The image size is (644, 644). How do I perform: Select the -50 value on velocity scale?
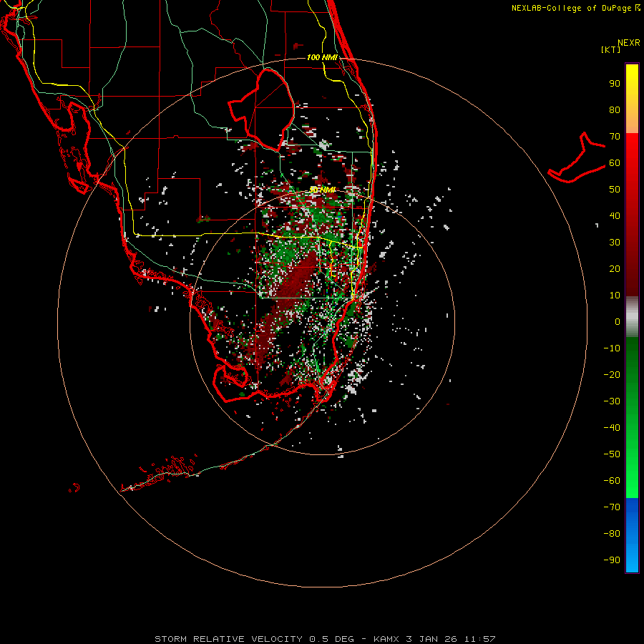pyautogui.click(x=612, y=454)
